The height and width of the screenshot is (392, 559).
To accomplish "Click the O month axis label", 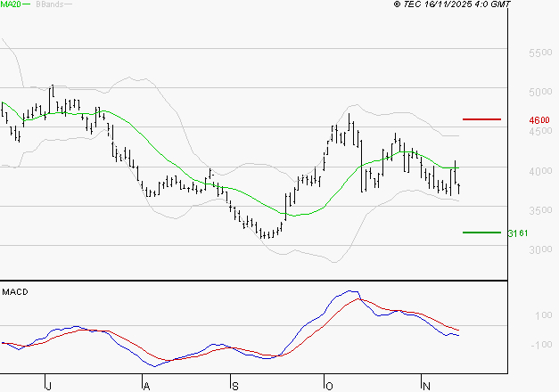I will tap(329, 386).
